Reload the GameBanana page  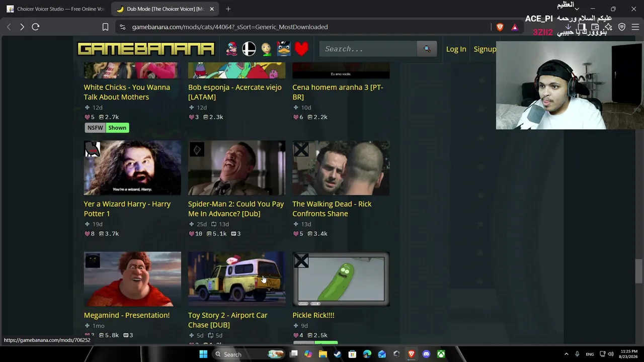tap(35, 27)
